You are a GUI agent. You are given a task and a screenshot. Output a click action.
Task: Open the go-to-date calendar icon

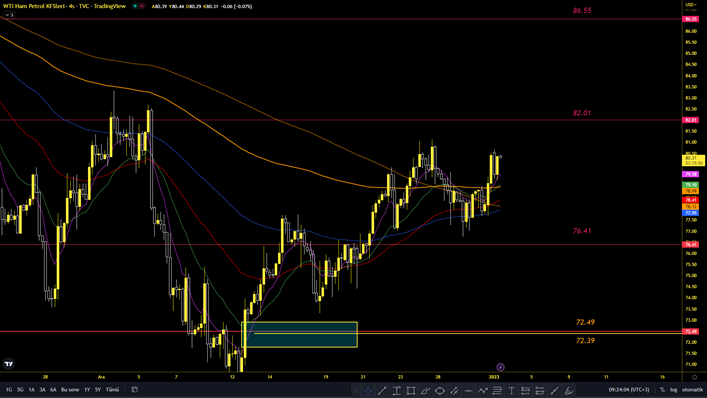134,389
